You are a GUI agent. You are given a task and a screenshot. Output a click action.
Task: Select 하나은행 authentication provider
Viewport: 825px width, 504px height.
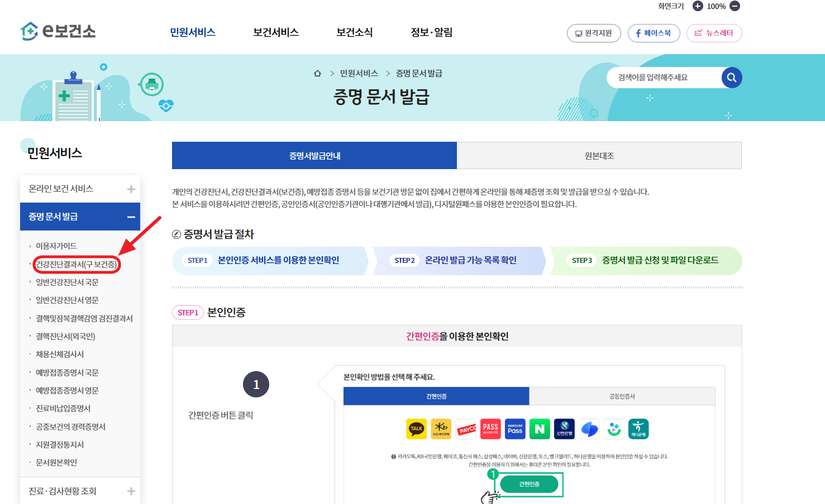[x=638, y=429]
